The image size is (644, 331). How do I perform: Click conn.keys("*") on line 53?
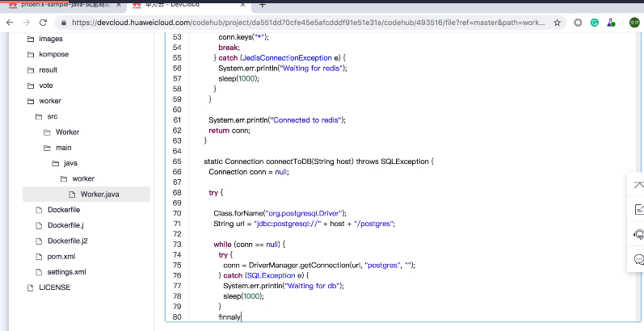[x=242, y=37]
